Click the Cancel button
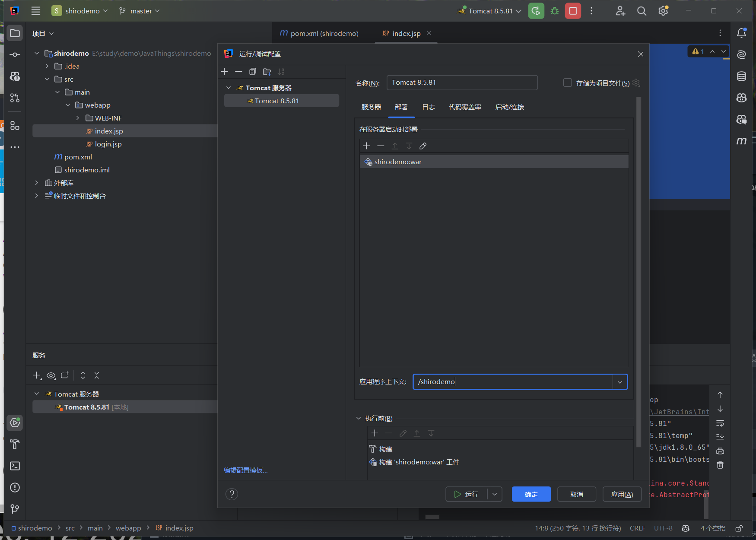 tap(577, 494)
